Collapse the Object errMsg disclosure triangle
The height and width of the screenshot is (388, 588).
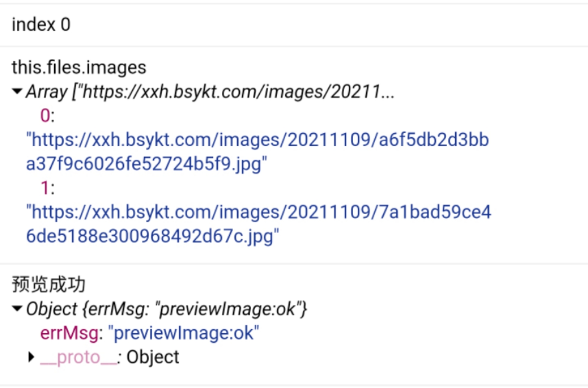pos(17,309)
